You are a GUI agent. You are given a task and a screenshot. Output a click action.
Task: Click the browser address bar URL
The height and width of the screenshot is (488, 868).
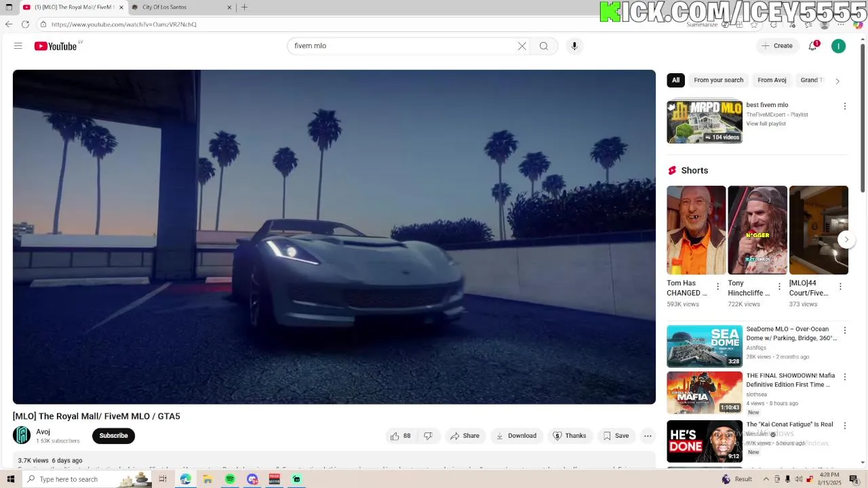coord(124,24)
